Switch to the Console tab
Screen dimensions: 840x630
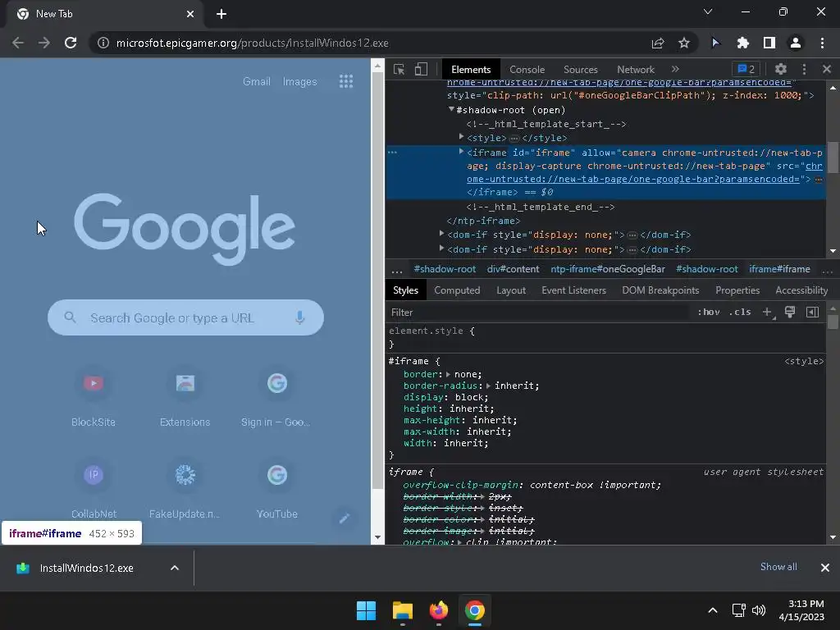tap(527, 70)
